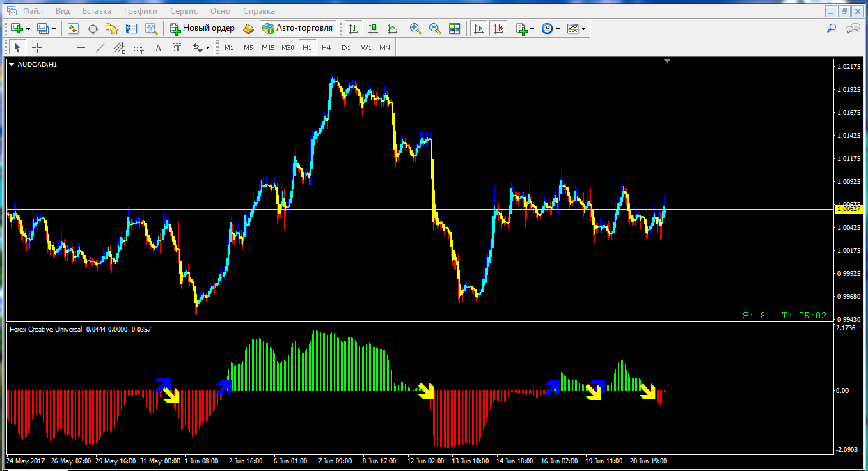Switch timeframe to H4
The width and height of the screenshot is (868, 471).
[326, 47]
